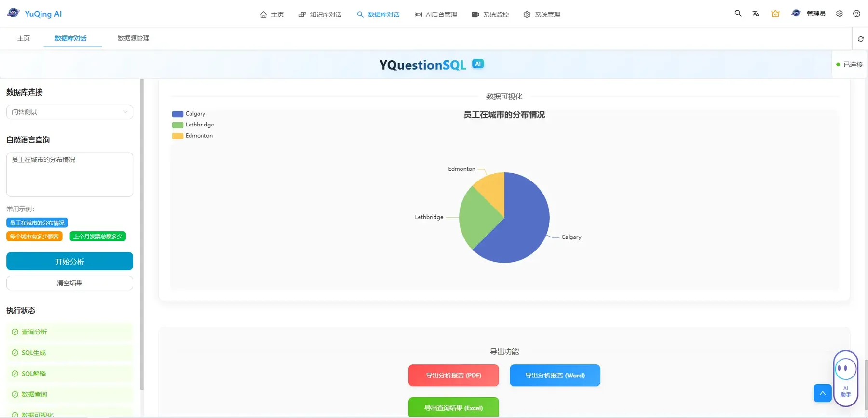
Task: Click the 清空结果 button
Action: click(69, 283)
